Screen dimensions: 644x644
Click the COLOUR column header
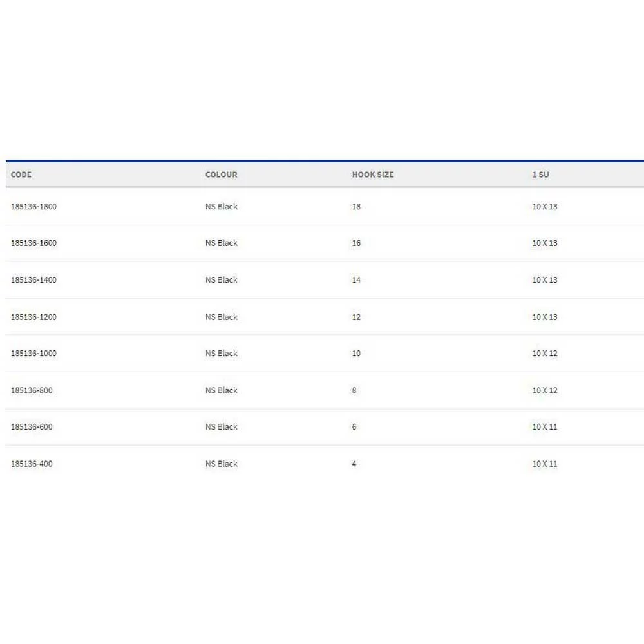click(221, 175)
